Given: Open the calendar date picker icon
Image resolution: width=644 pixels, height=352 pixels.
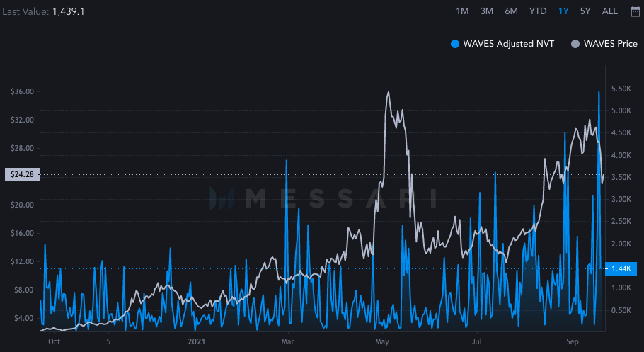Looking at the screenshot, I should coord(635,11).
